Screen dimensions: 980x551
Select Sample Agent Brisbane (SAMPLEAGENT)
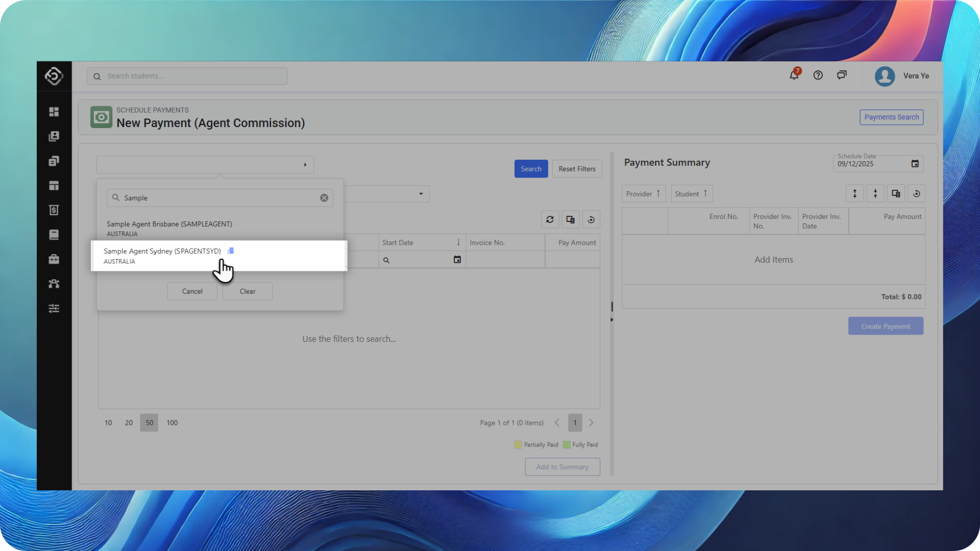tap(169, 224)
